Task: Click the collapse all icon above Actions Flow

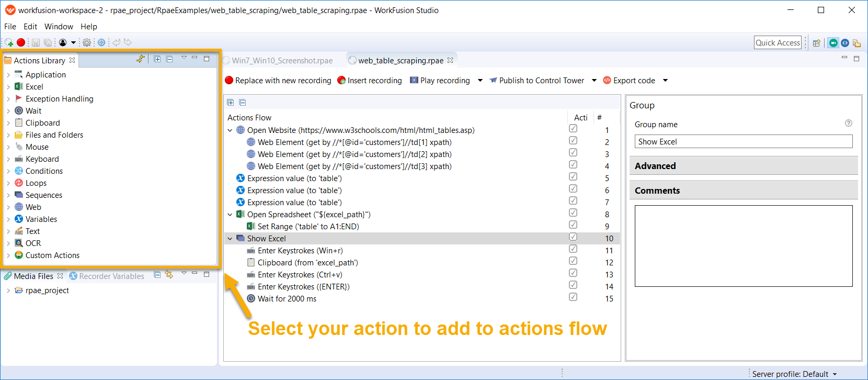Action: (243, 103)
